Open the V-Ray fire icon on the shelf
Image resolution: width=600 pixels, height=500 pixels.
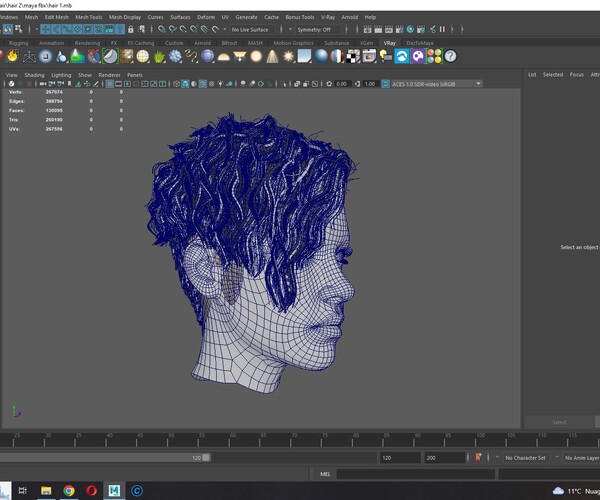12,56
